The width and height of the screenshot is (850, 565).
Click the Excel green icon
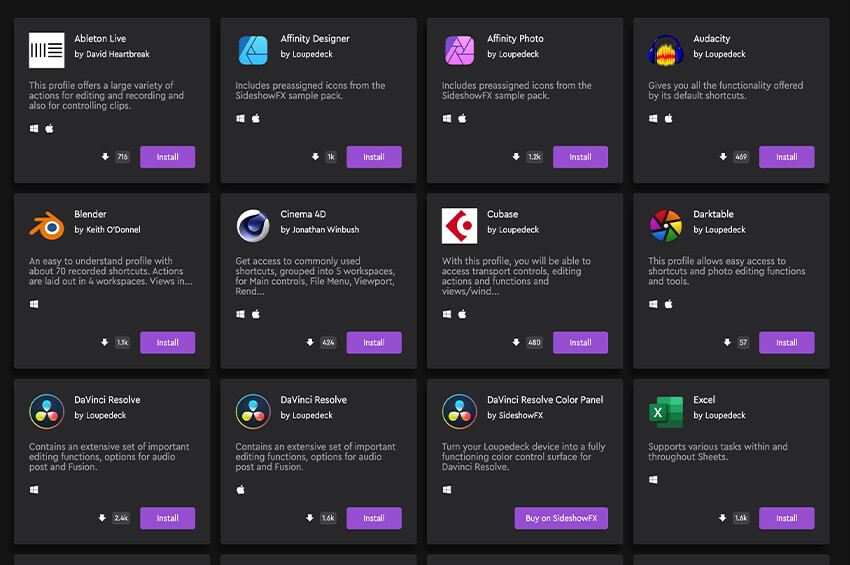(x=666, y=412)
